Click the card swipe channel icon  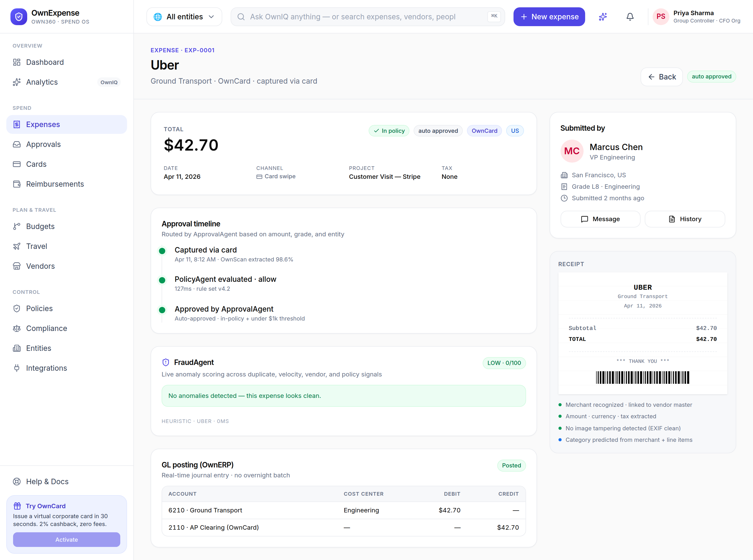pos(259,177)
